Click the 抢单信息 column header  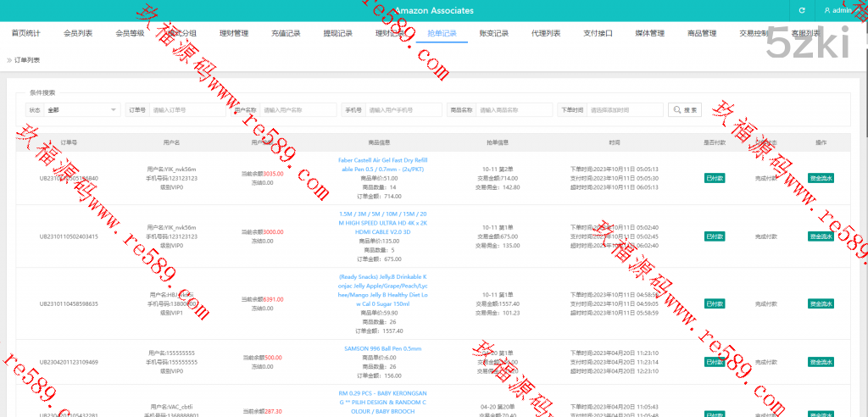[x=498, y=142]
